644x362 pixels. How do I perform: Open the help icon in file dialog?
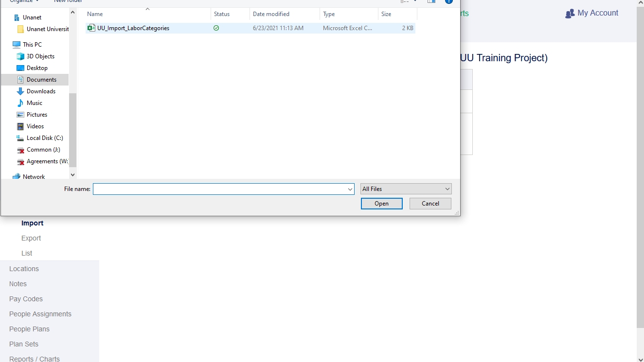[449, 1]
